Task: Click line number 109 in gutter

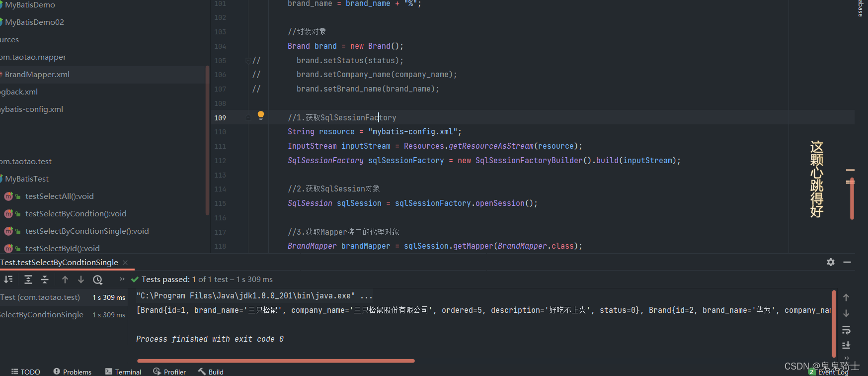Action: 220,118
